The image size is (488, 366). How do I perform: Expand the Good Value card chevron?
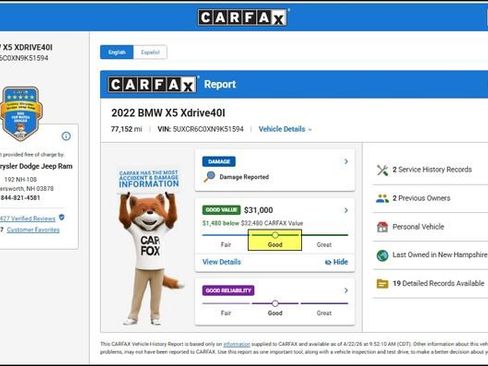tap(346, 210)
